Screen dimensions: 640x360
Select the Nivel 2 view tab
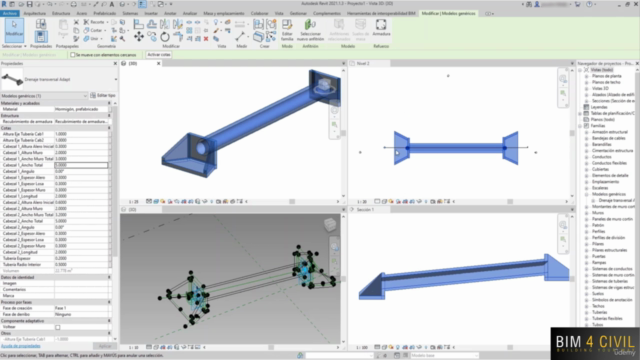[x=368, y=64]
